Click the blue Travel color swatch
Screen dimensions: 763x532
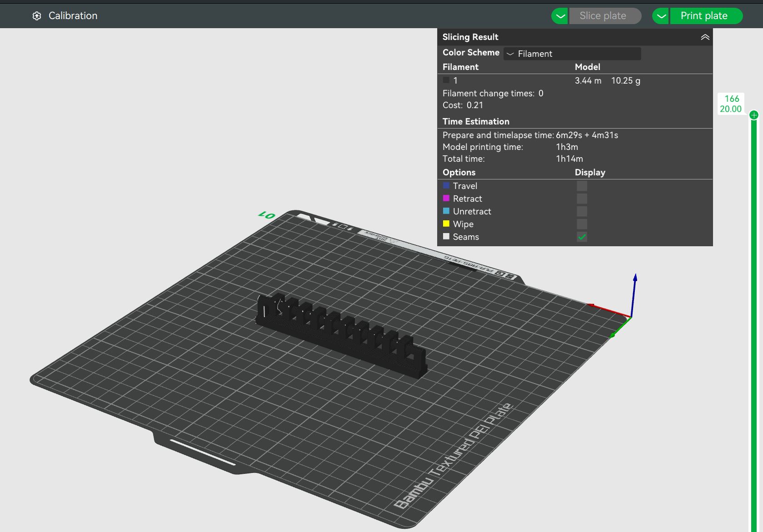[446, 185]
